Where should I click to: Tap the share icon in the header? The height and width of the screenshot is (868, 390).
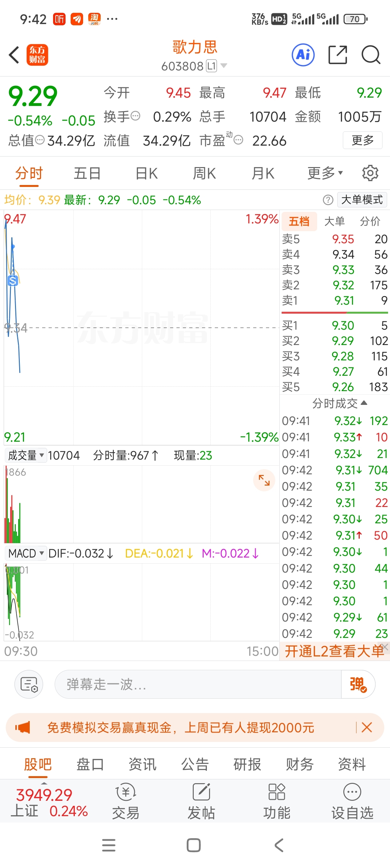338,55
